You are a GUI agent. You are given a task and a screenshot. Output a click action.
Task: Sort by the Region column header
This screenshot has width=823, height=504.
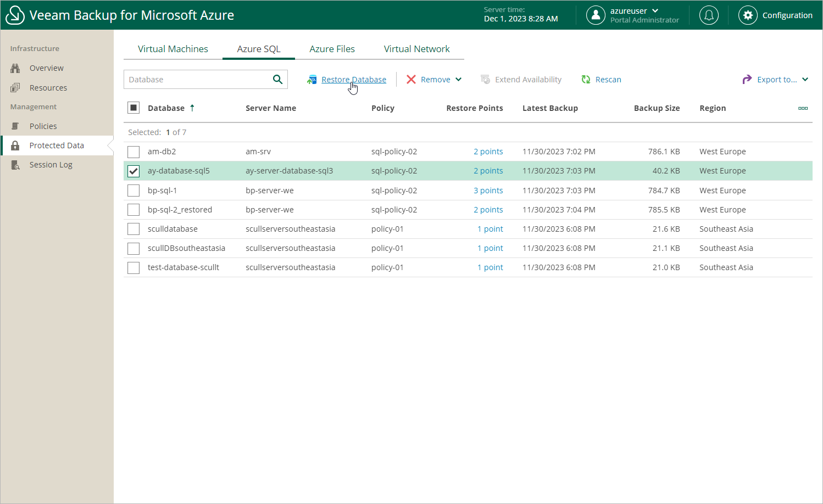713,108
